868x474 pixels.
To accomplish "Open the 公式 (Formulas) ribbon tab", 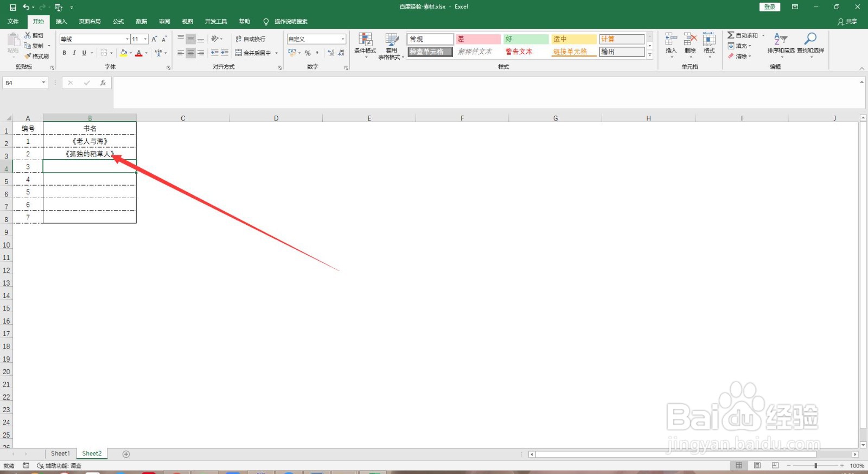I will pos(118,22).
